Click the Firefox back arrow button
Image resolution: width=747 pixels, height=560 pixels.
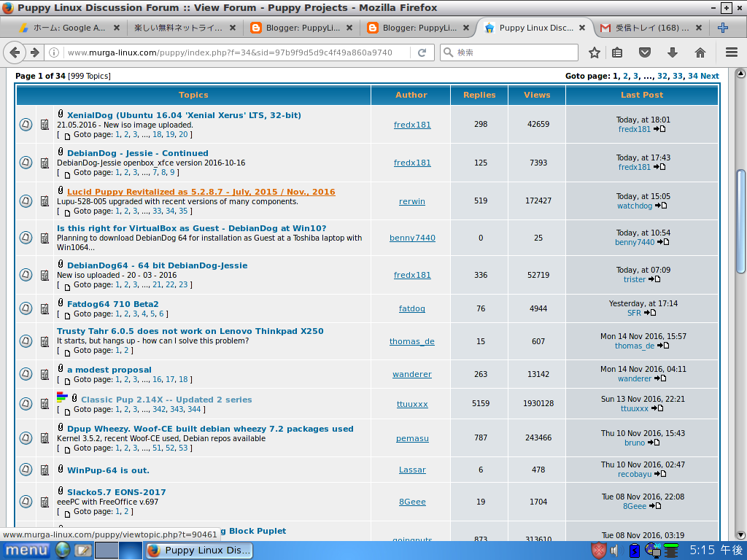coord(15,52)
